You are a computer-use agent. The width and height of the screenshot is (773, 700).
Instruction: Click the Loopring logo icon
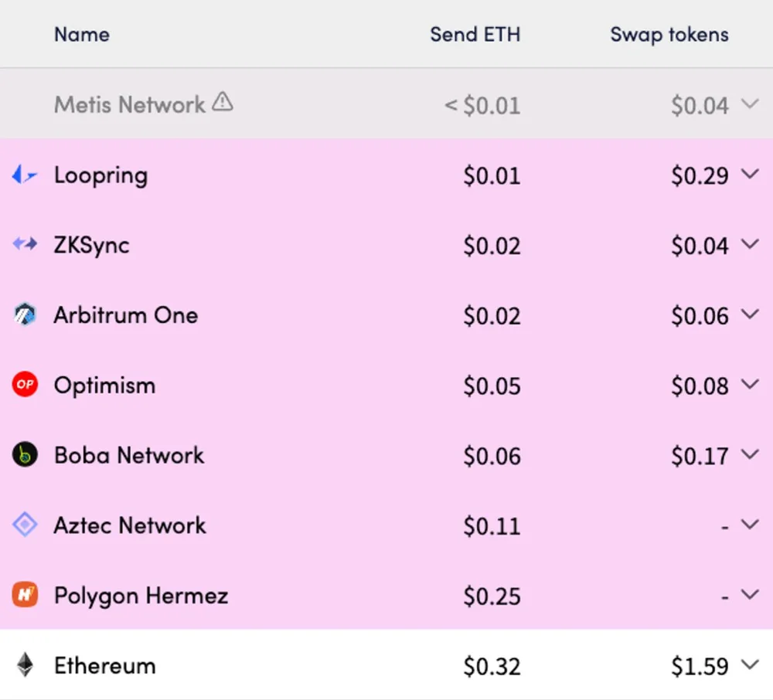25,175
